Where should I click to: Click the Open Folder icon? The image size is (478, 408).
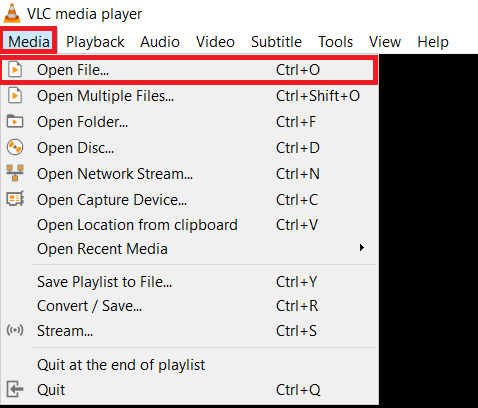15,121
